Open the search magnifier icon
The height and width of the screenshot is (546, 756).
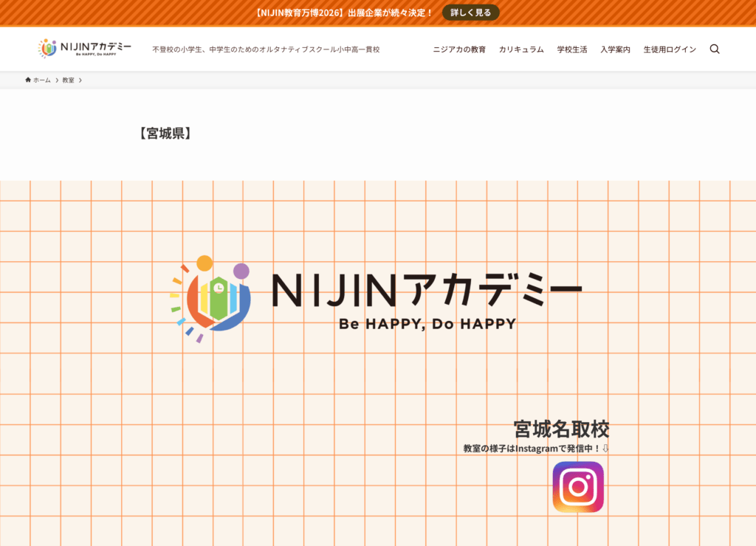point(715,49)
